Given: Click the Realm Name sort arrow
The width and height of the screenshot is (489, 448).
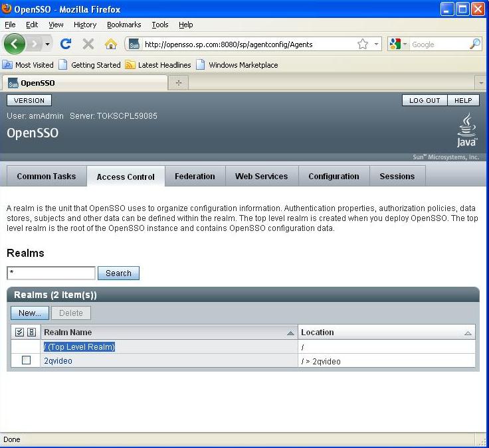Looking at the screenshot, I should tap(290, 333).
